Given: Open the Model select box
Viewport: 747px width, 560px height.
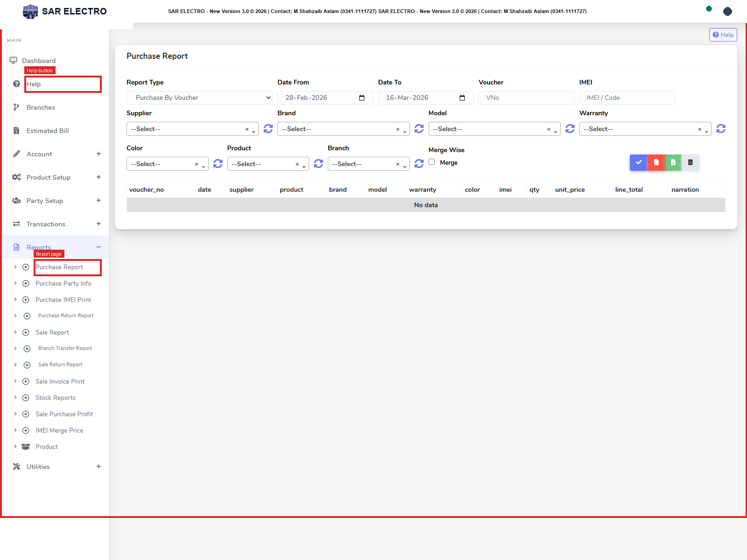Looking at the screenshot, I should point(494,129).
